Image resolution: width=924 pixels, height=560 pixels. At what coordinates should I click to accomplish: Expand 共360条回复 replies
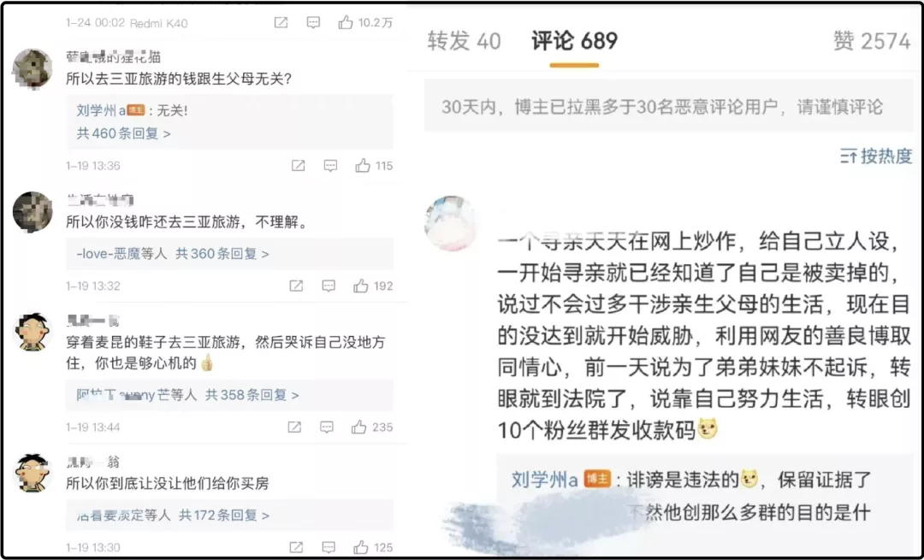222,254
